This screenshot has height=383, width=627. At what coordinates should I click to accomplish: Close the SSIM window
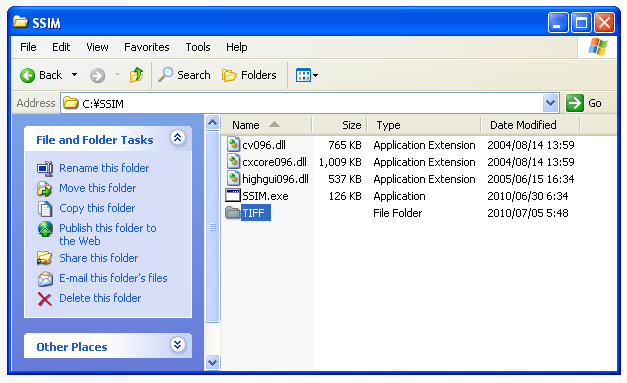pyautogui.click(x=604, y=22)
